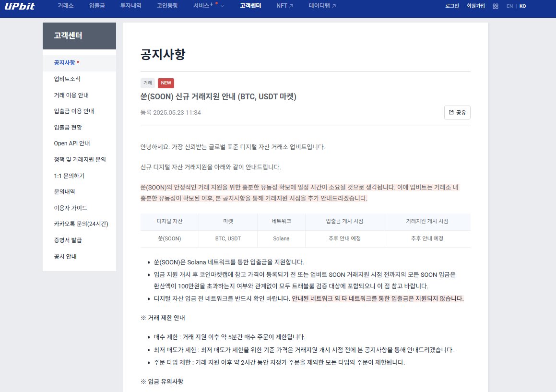Screen dimensions: 556x392
Task: Select 공지사항 in the sidebar
Action: tap(79, 63)
